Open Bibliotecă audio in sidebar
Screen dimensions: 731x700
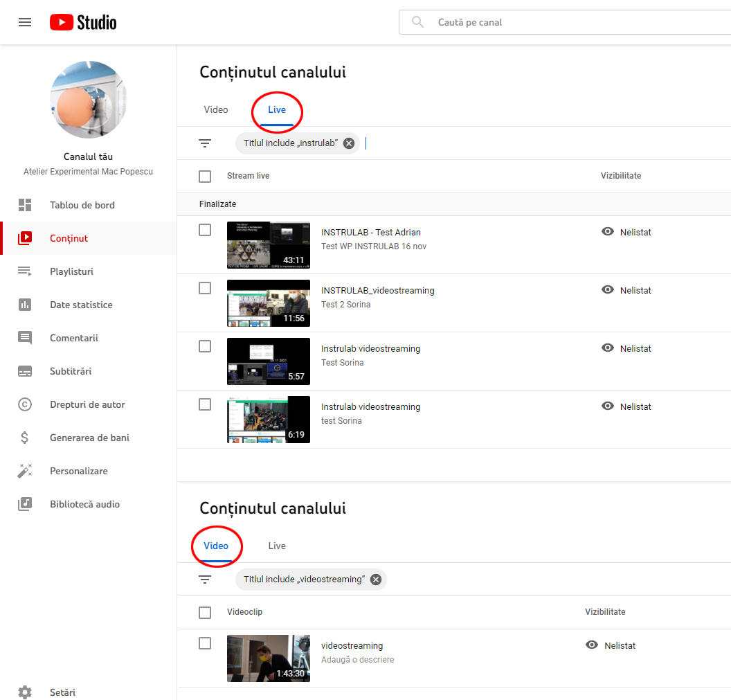(x=84, y=504)
